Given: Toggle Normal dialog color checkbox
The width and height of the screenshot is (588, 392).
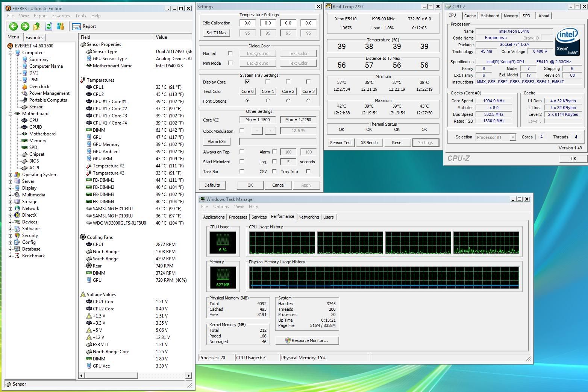Looking at the screenshot, I should (x=230, y=53).
